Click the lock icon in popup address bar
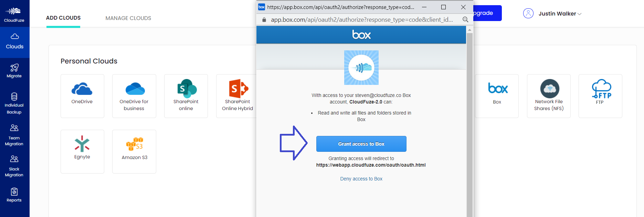 pyautogui.click(x=264, y=20)
